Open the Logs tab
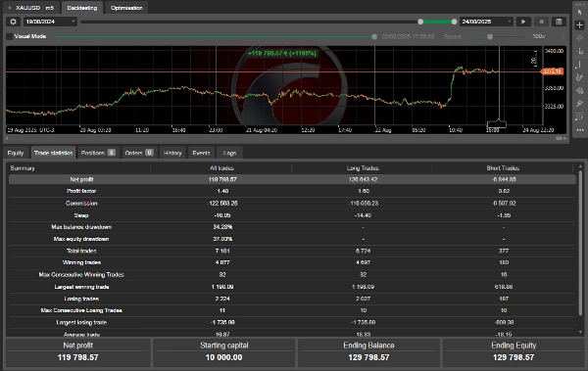The width and height of the screenshot is (588, 371). click(229, 153)
